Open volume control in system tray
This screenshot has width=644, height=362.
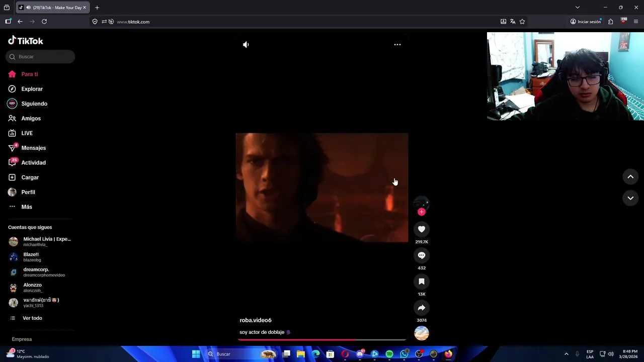611,354
